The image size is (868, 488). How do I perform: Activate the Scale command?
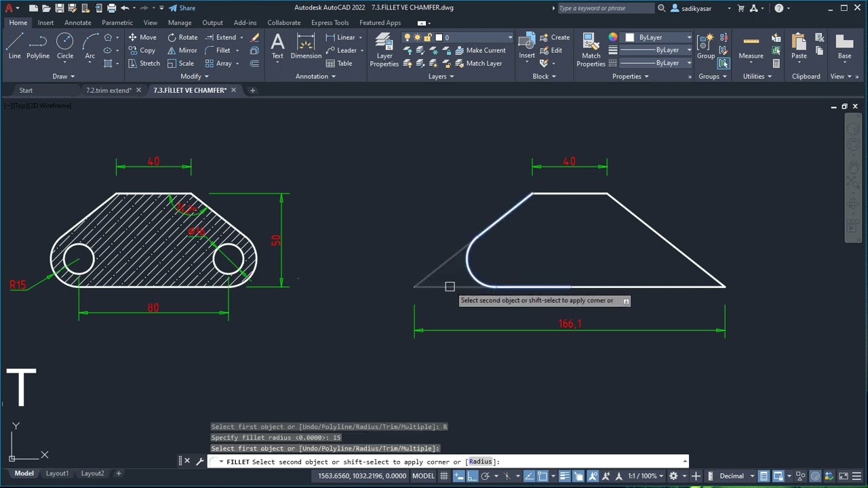point(181,63)
